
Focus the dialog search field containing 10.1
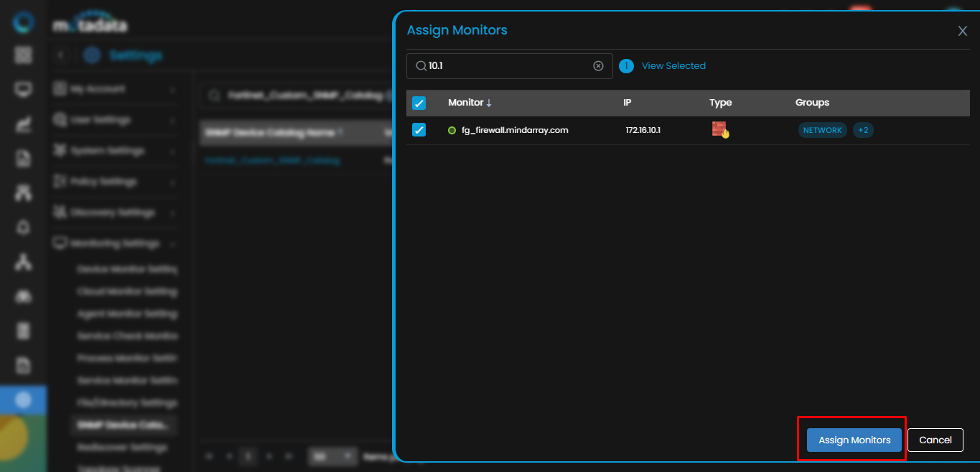[510, 66]
